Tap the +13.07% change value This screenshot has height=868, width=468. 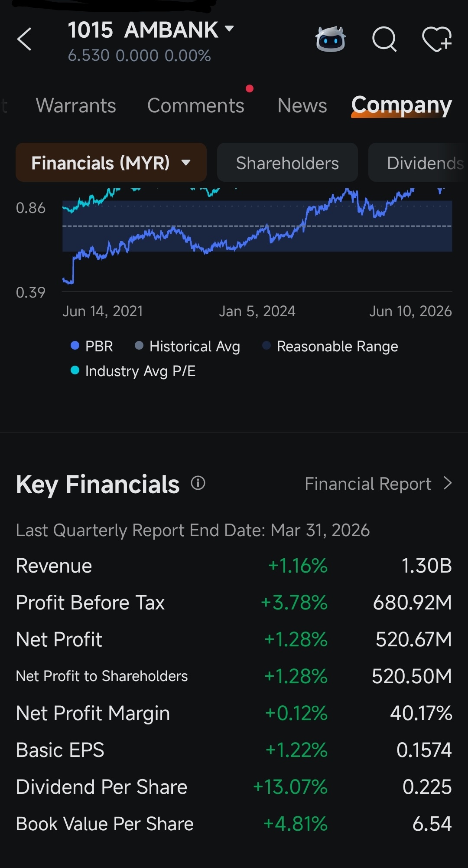click(290, 787)
